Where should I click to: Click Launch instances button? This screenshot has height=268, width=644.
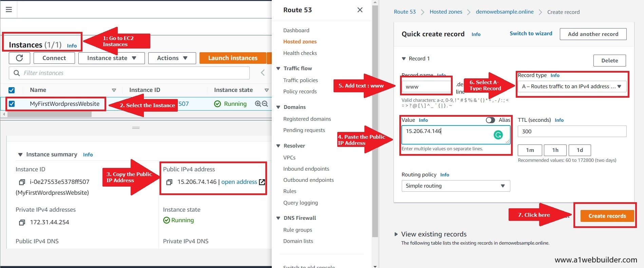233,58
